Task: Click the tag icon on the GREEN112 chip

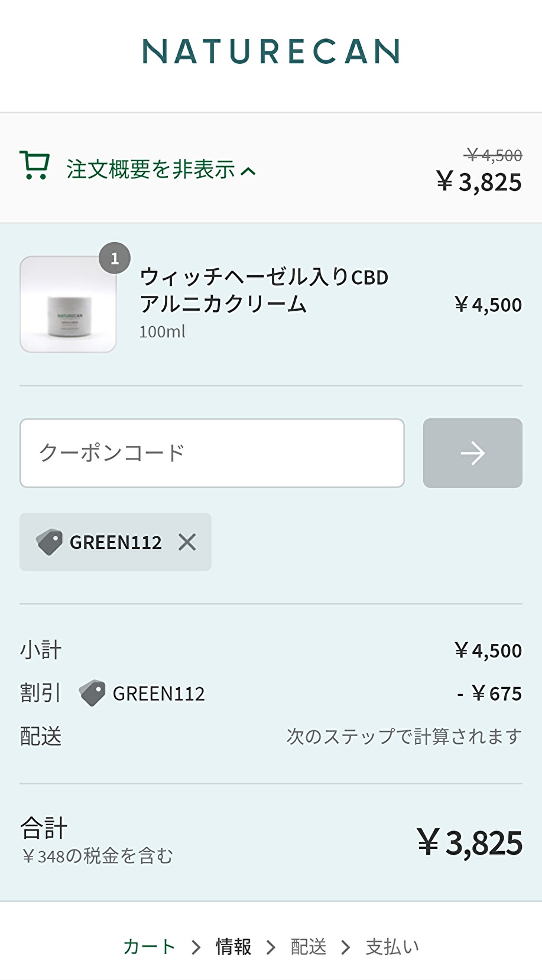Action: (49, 542)
